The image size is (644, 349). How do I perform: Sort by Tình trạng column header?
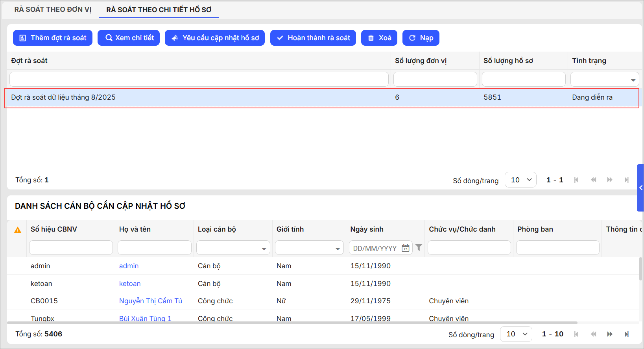tap(589, 61)
